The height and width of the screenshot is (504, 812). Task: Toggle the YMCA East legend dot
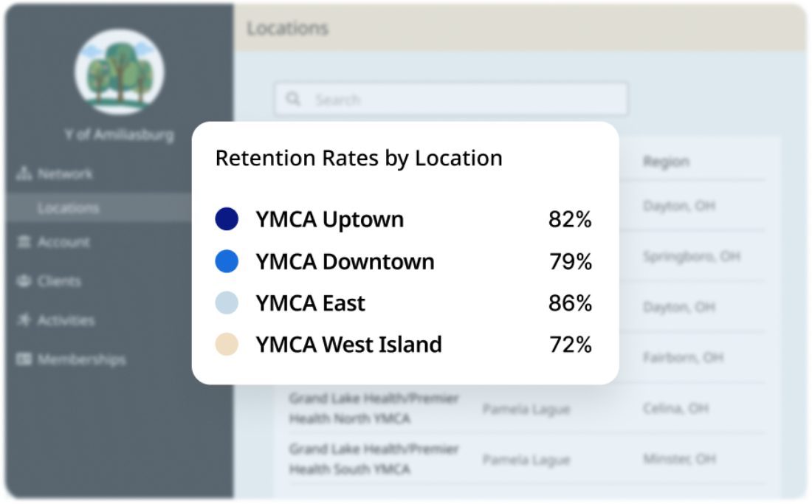227,303
